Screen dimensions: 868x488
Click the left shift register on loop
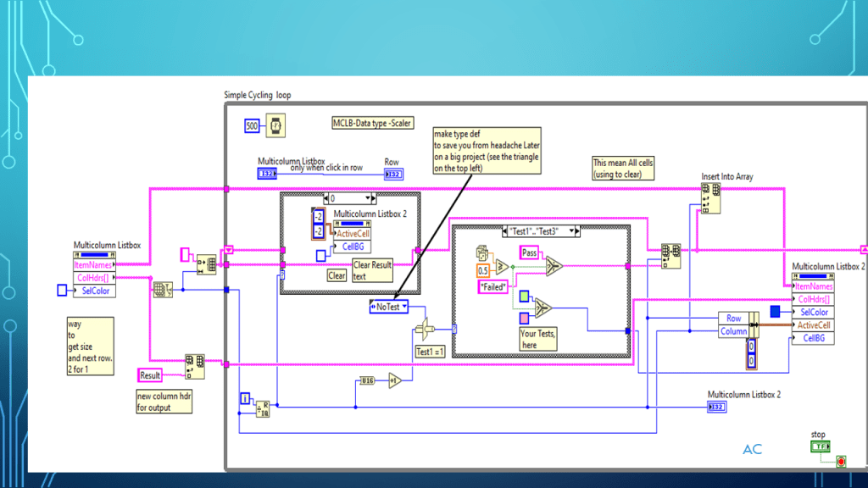point(227,250)
